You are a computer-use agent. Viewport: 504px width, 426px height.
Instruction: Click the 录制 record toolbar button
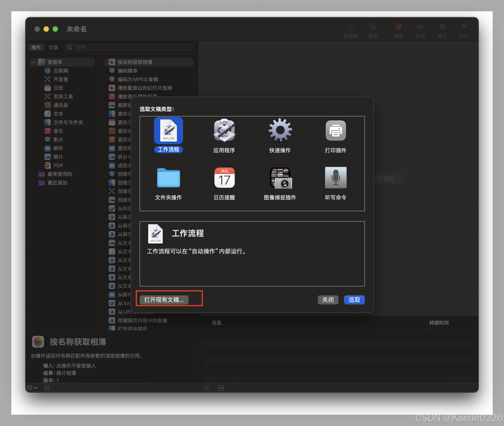pos(398,27)
